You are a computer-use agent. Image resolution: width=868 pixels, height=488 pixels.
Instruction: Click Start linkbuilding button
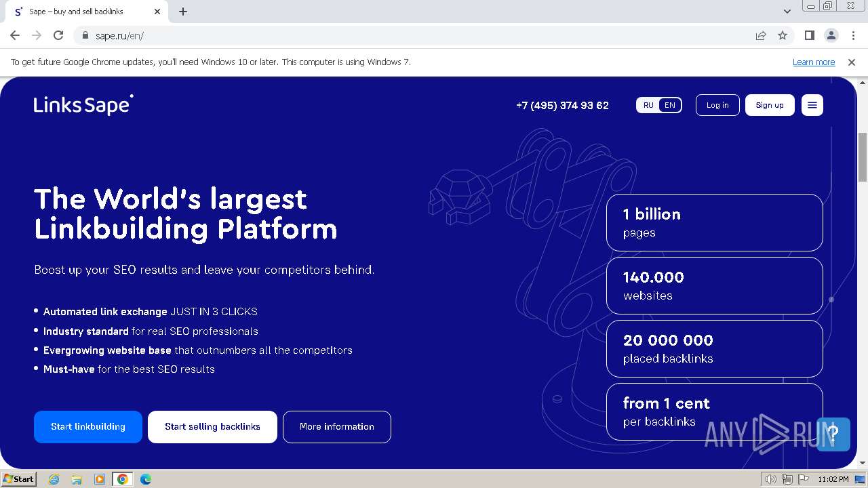[x=88, y=427]
